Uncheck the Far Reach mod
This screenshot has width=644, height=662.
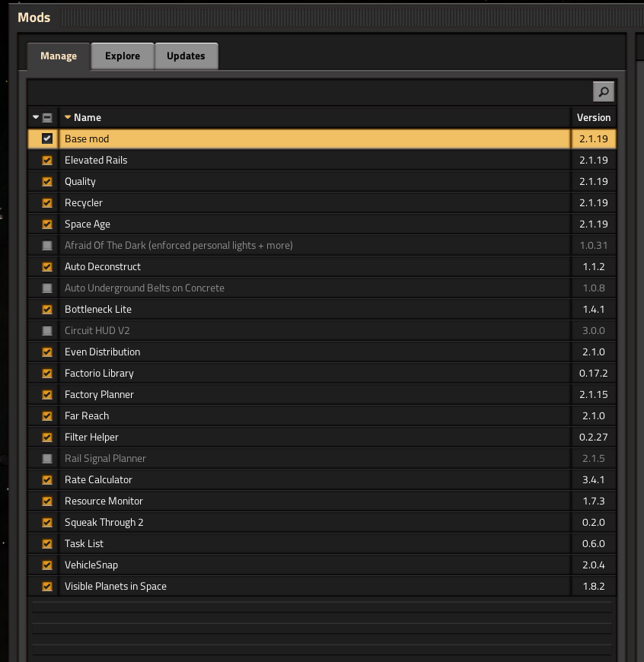47,415
